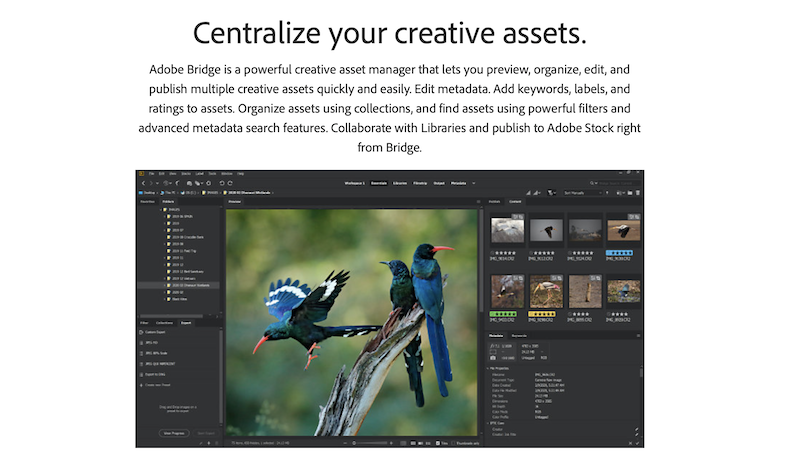
Task: Collapse the File Properties section
Action: pos(488,368)
